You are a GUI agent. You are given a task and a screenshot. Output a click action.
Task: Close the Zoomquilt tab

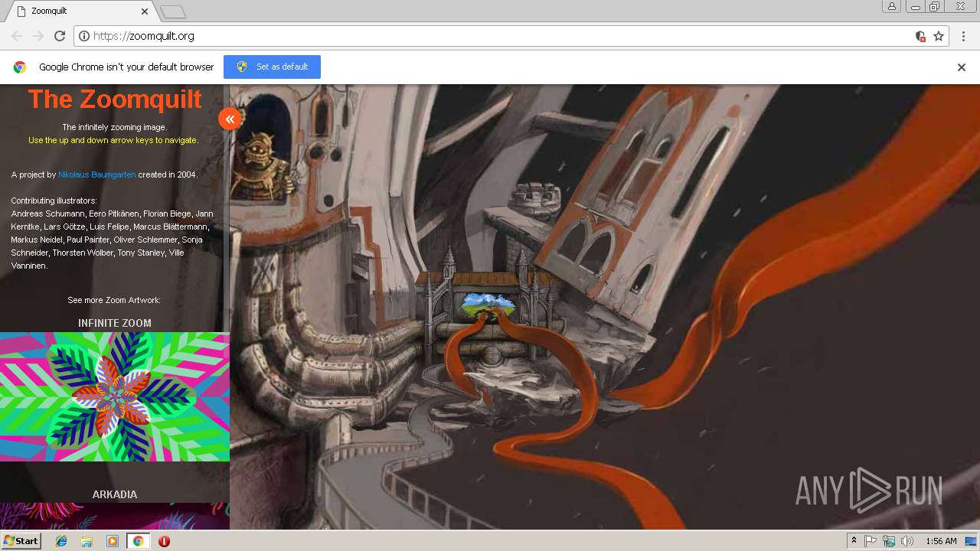[x=145, y=11]
